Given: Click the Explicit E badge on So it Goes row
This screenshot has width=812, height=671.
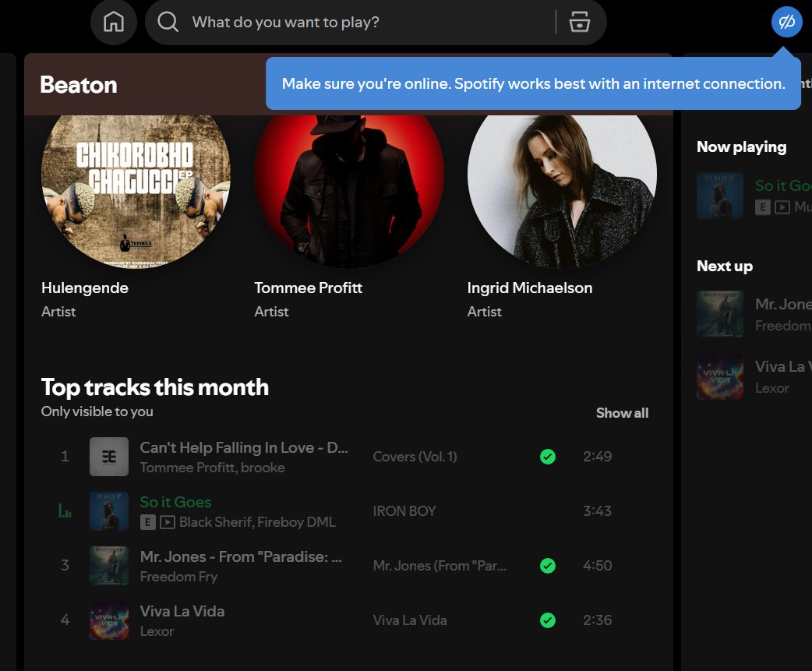Looking at the screenshot, I should pos(147,522).
